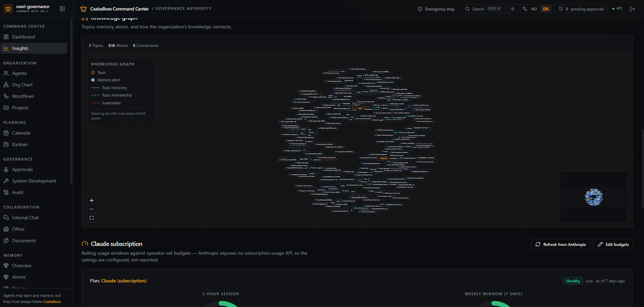
Task: Click the Internal Chat icon
Action: [x=6, y=218]
